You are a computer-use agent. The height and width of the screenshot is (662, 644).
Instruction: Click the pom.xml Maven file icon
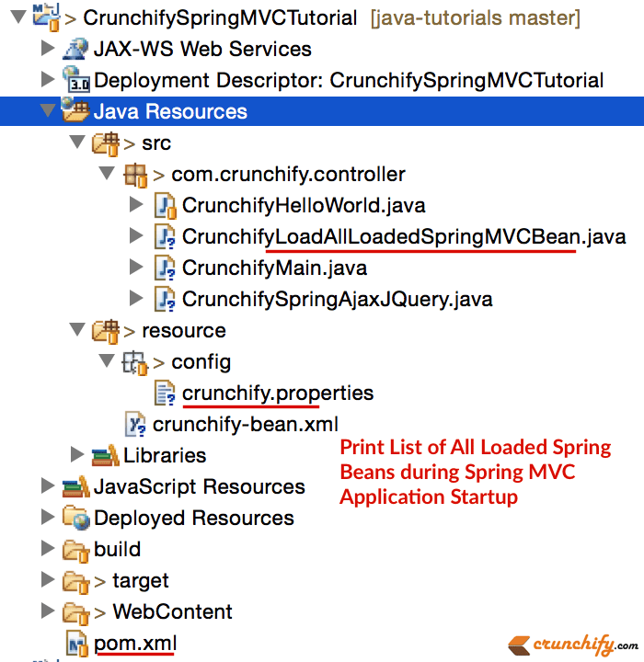75,643
